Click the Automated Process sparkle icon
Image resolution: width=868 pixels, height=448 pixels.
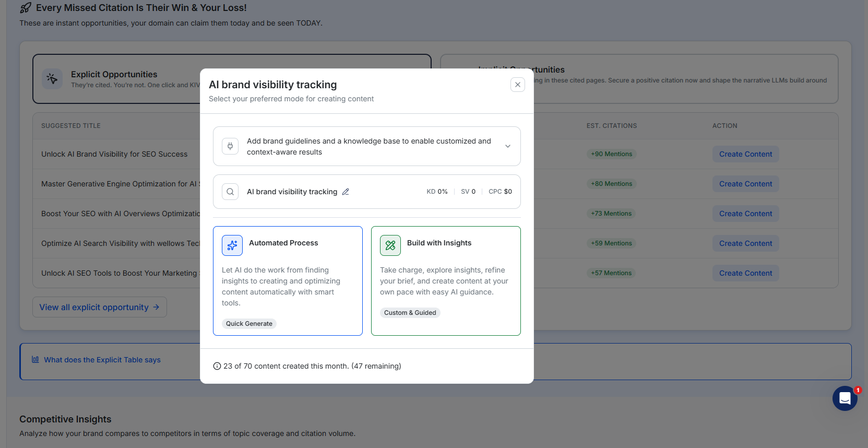click(232, 245)
